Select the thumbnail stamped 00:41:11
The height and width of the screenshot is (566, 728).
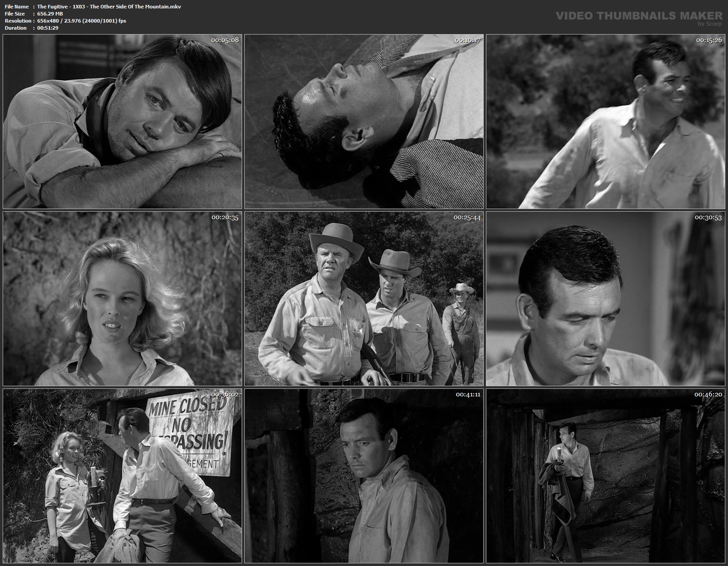364,476
